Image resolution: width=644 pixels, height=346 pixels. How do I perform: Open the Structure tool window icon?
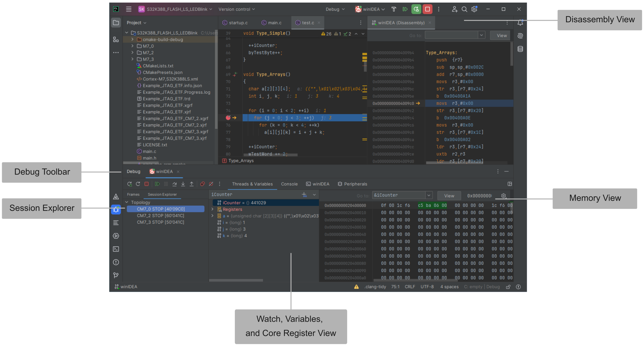(x=116, y=39)
